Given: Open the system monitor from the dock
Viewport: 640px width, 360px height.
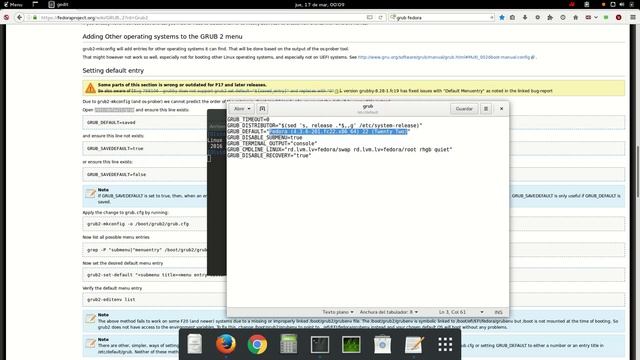Looking at the screenshot, I should 351,345.
